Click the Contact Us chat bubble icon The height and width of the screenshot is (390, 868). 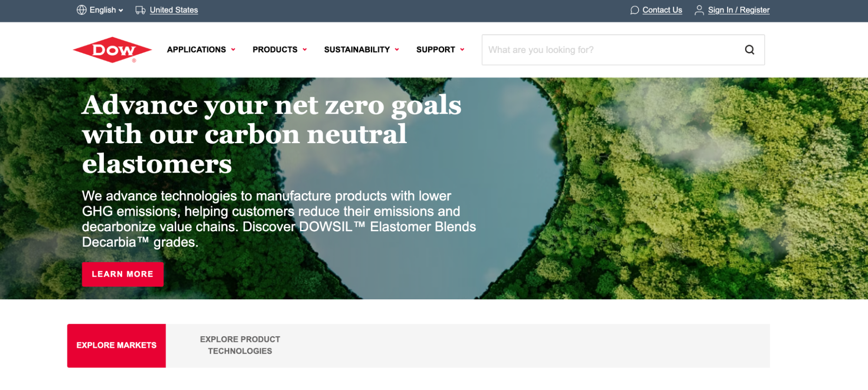634,10
